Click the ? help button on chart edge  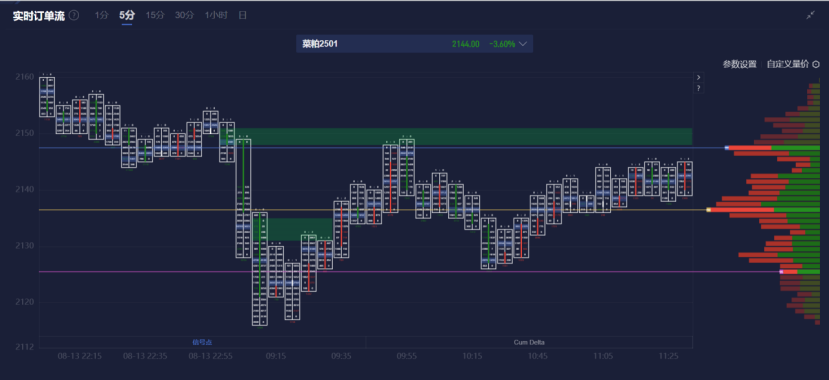point(698,88)
